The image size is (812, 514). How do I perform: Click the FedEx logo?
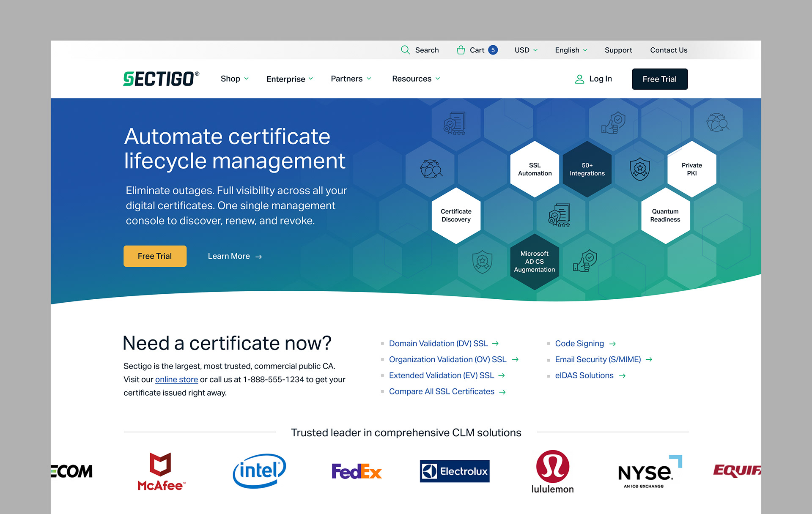(x=357, y=471)
